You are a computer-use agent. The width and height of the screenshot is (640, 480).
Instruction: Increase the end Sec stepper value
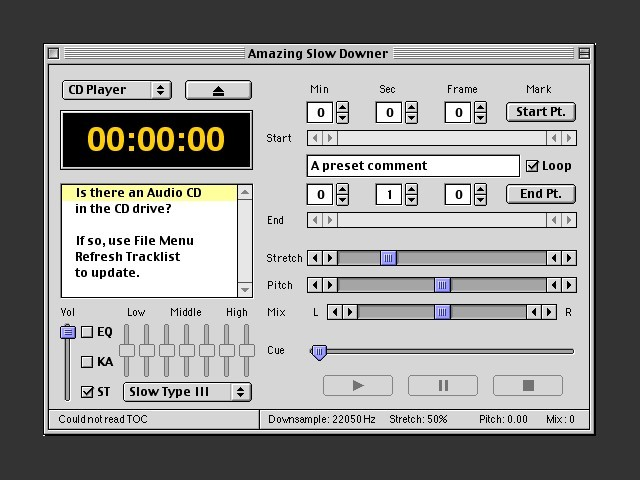(x=411, y=189)
